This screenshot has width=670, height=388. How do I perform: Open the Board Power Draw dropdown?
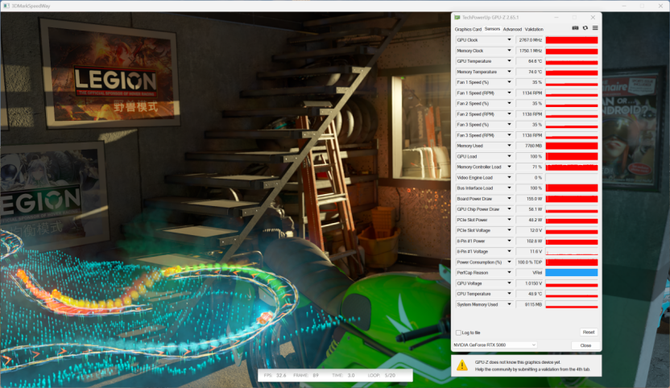509,199
